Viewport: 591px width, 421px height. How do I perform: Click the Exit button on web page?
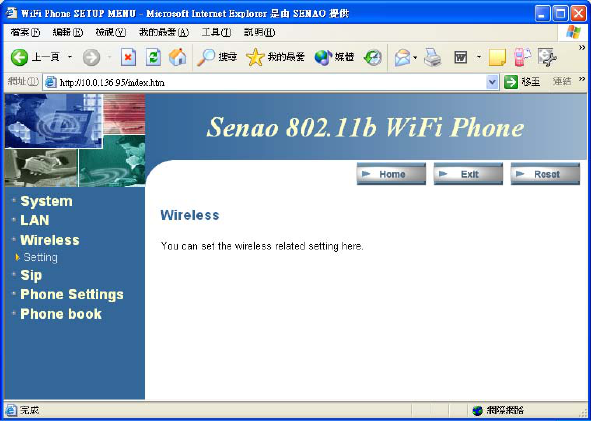point(468,174)
